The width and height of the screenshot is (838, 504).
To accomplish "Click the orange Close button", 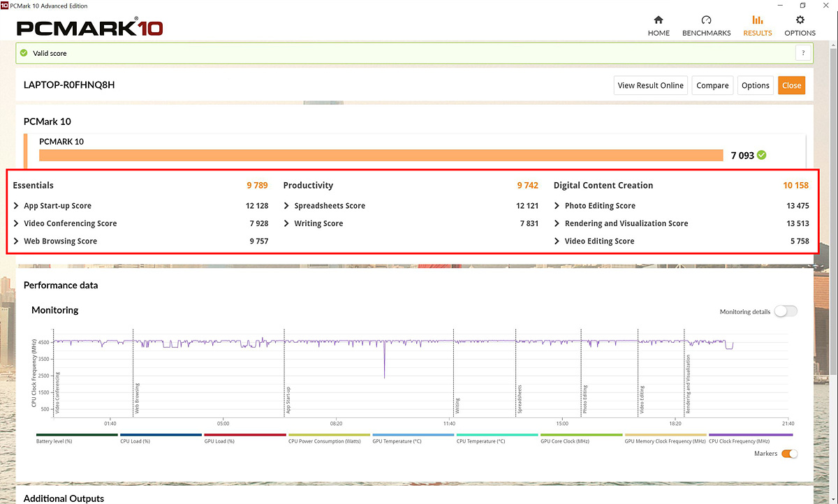I will (x=791, y=85).
